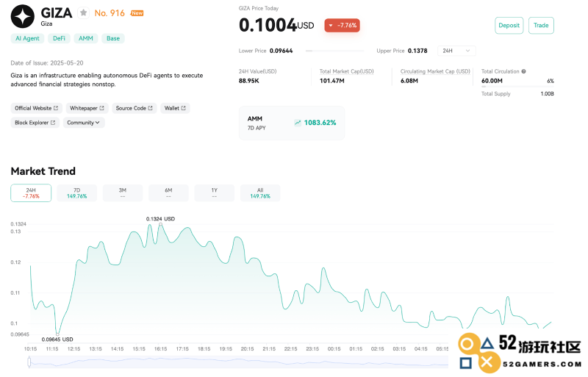Open the Wallet link
Image resolution: width=588 pixels, height=377 pixels.
(x=175, y=108)
